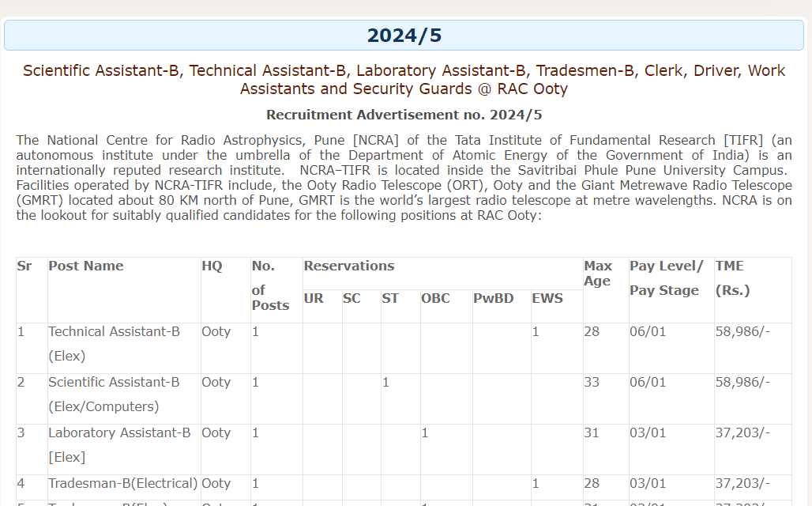Image resolution: width=812 pixels, height=506 pixels.
Task: Click 'Recruitment Advertisement no. 2024/5' subtitle
Action: pos(404,115)
